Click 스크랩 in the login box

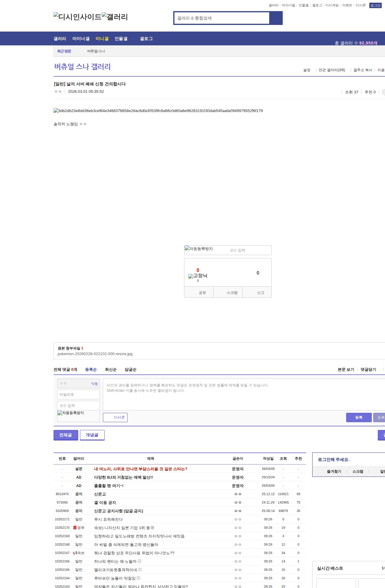click(358, 471)
